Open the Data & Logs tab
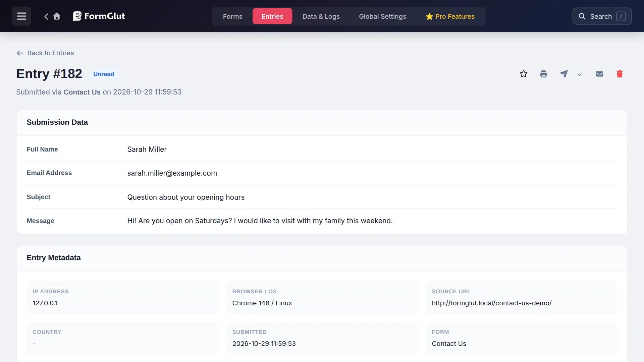 321,16
